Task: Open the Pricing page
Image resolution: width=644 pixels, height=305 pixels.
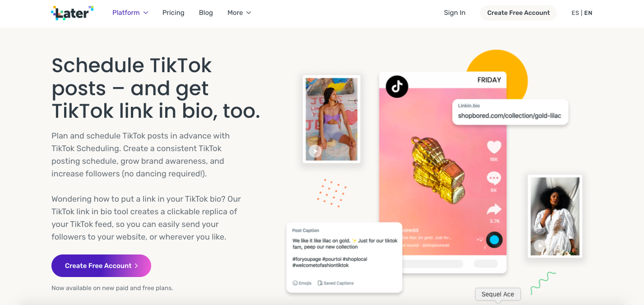Action: 173,13
